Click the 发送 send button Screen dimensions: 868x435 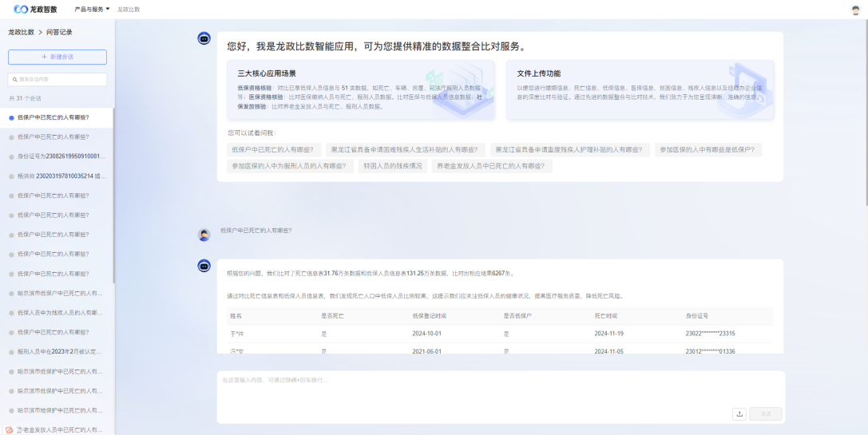click(766, 413)
